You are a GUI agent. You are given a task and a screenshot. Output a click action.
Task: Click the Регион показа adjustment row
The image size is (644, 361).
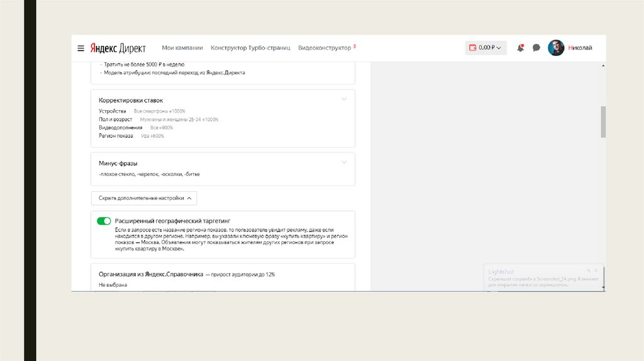point(131,136)
